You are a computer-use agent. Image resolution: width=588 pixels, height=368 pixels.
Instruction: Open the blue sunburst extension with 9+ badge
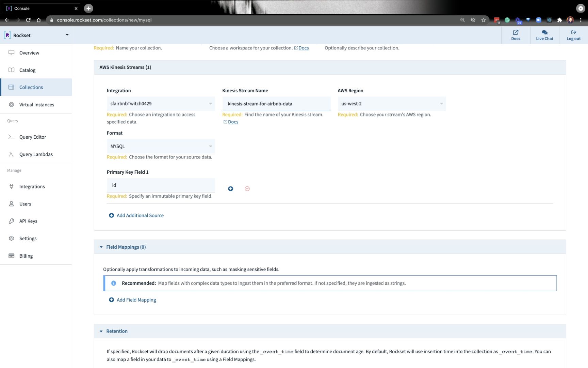[x=518, y=20]
